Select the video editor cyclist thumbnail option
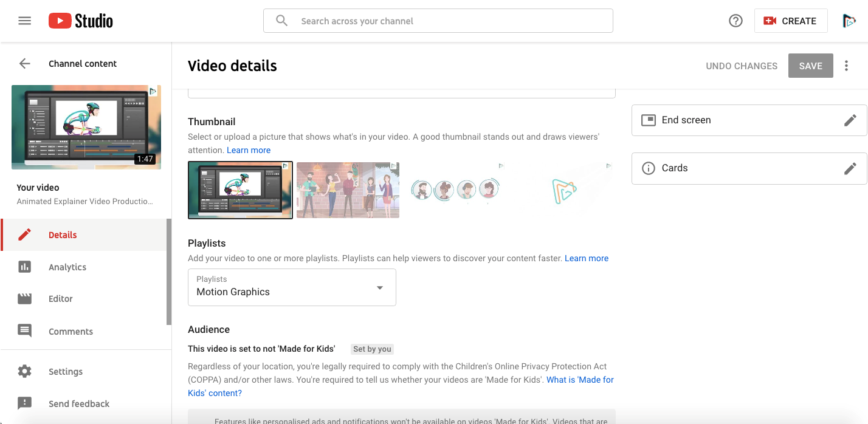Viewport: 868px width, 424px height. pos(240,190)
